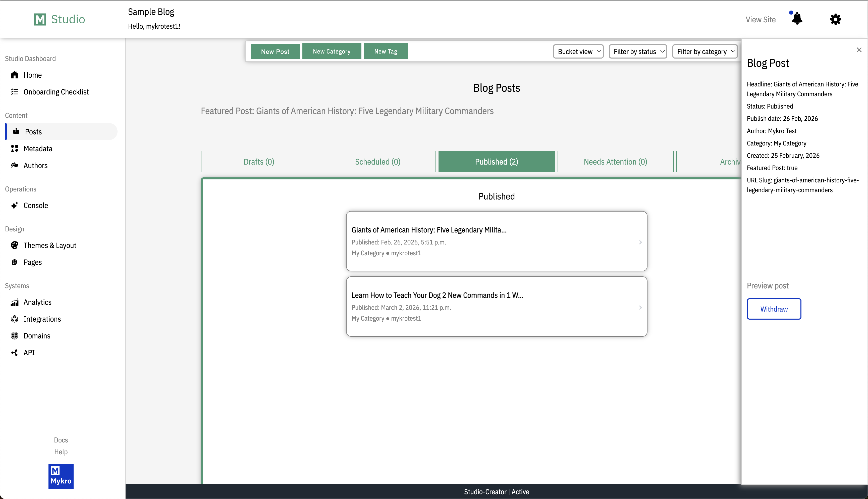Click the Analytics chart icon

14,302
